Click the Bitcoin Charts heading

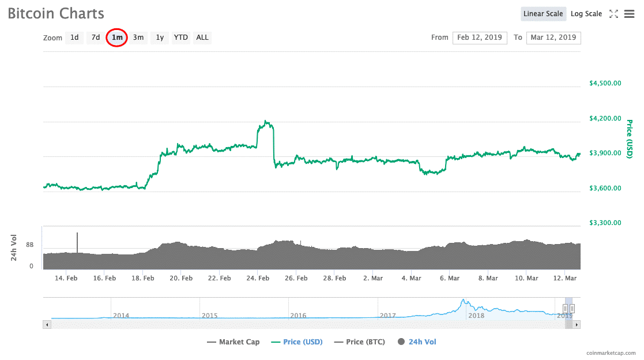tap(56, 14)
